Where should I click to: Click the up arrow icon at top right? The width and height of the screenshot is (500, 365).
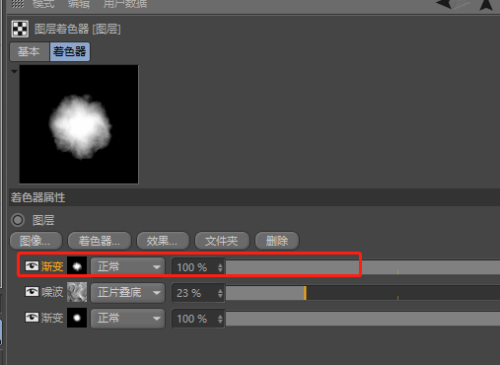coord(486,5)
